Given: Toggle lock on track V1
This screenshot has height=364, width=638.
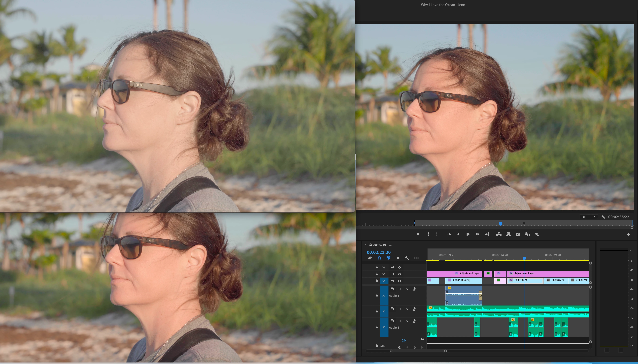Looking at the screenshot, I should (377, 281).
